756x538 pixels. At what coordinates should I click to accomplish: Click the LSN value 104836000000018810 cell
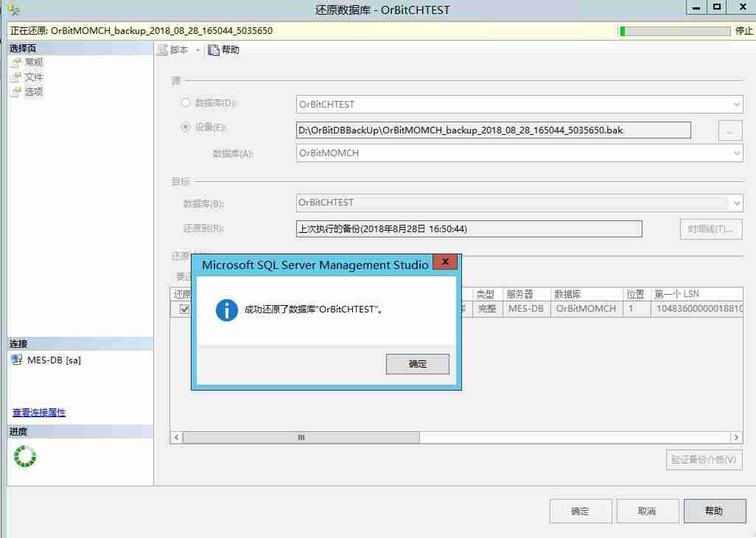tap(696, 309)
